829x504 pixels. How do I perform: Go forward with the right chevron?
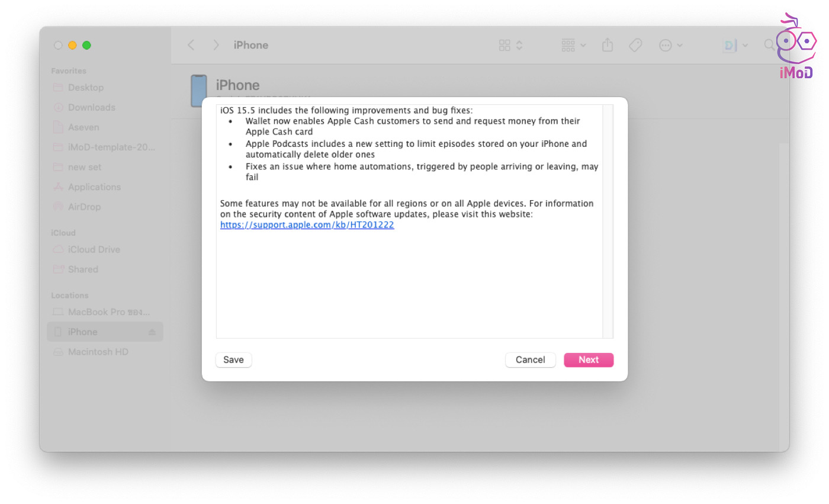pyautogui.click(x=216, y=45)
